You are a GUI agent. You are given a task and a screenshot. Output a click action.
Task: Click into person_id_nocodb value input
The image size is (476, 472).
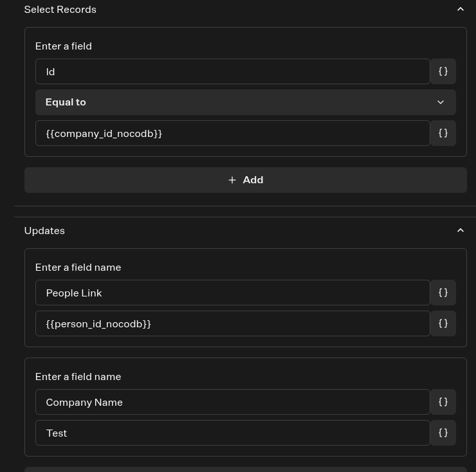[x=232, y=323]
